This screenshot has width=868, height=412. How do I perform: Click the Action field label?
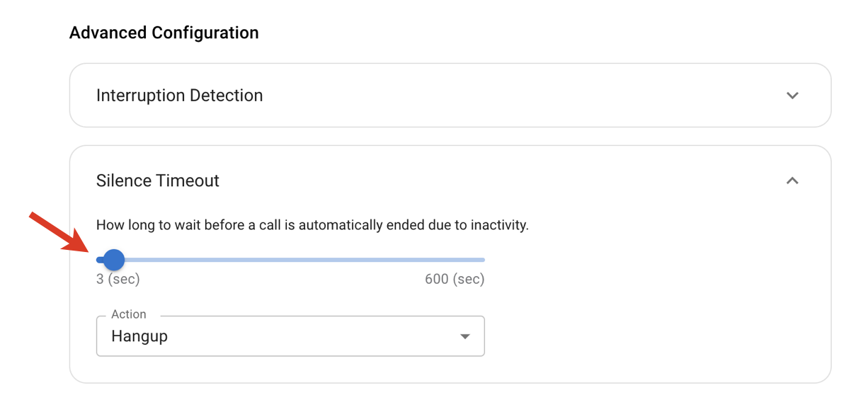click(128, 314)
